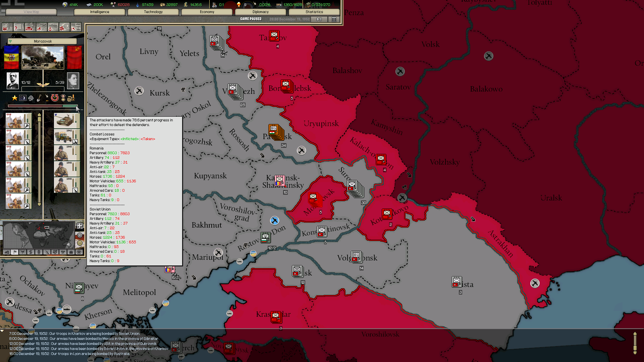Viewport: 644px width, 362px height.
Task: Switch to economic dollar map mode
Action: [31, 252]
